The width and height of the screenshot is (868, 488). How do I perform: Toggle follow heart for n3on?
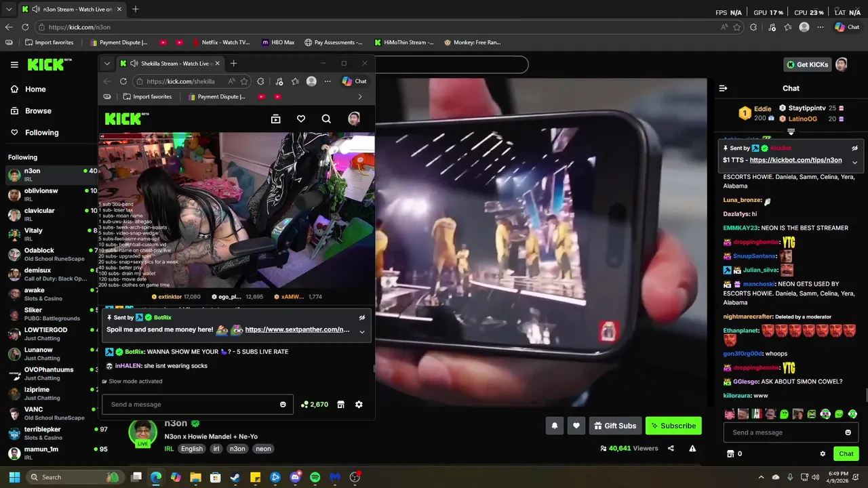pyautogui.click(x=576, y=426)
